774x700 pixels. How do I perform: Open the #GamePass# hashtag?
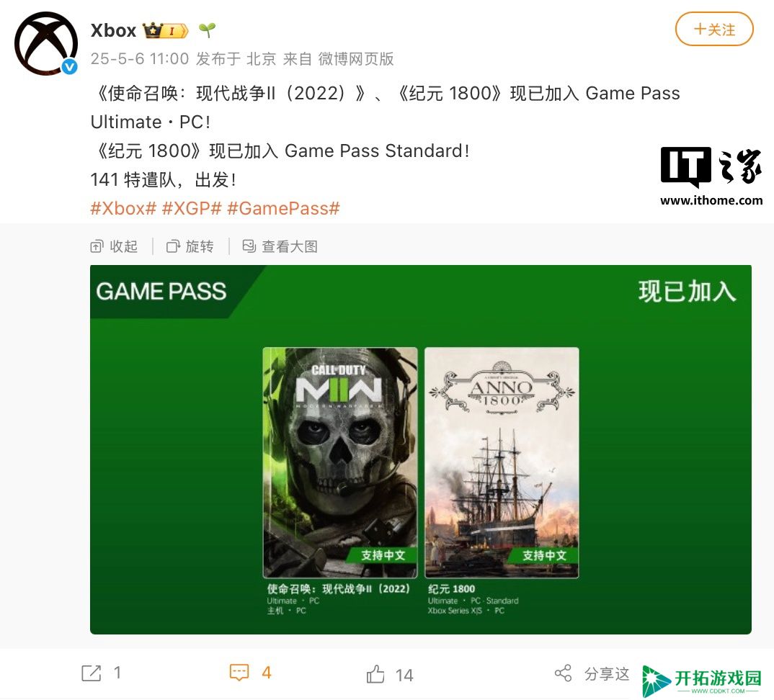[x=283, y=208]
